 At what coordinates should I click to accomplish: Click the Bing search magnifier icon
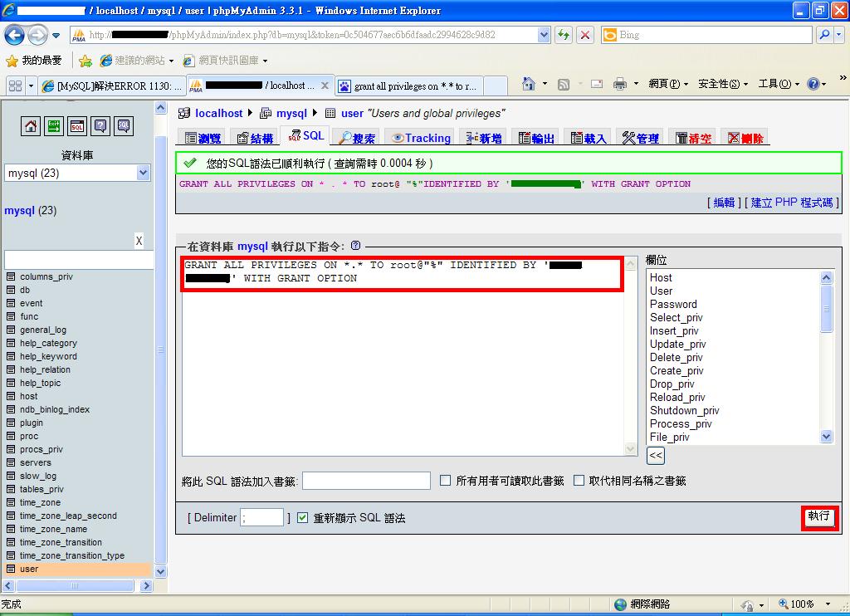824,35
